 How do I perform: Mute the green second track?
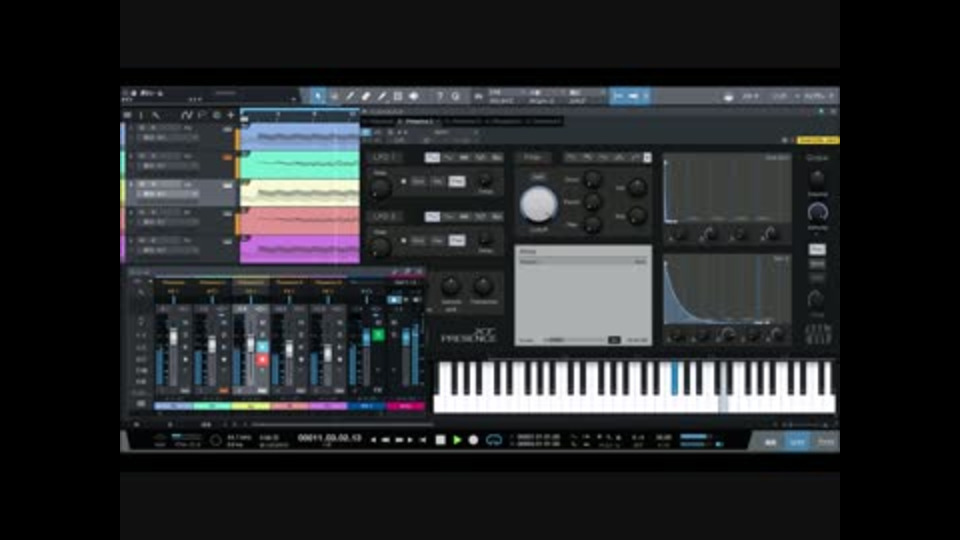tap(141, 157)
